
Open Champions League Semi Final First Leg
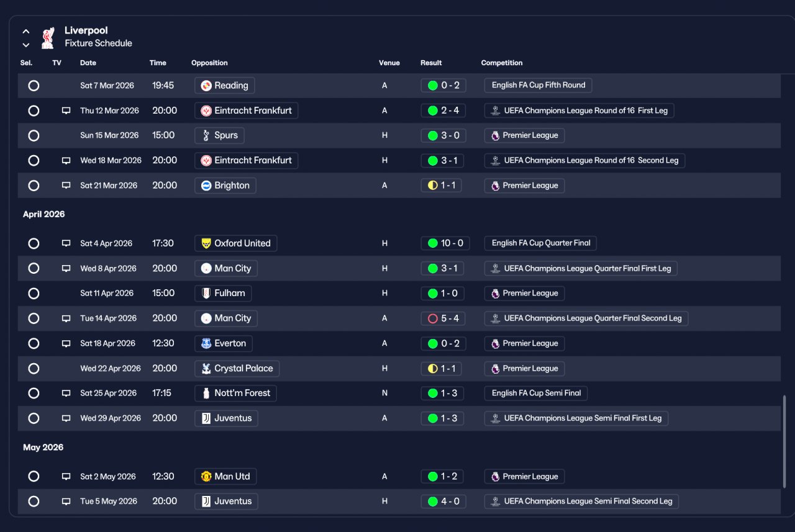pyautogui.click(x=576, y=418)
